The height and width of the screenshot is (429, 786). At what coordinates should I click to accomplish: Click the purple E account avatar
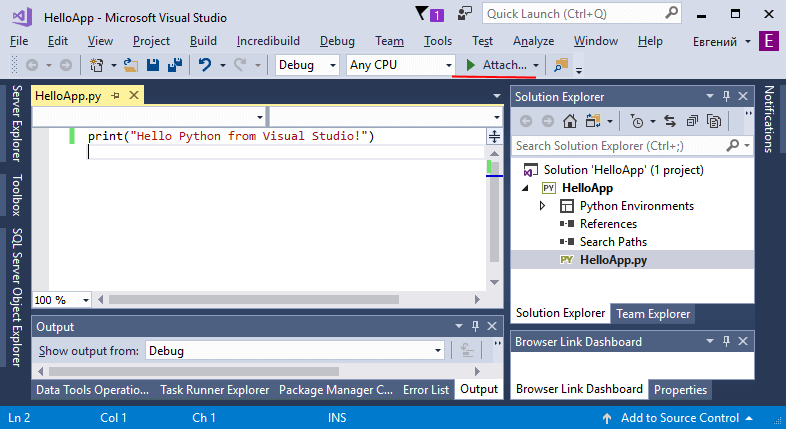coord(768,41)
